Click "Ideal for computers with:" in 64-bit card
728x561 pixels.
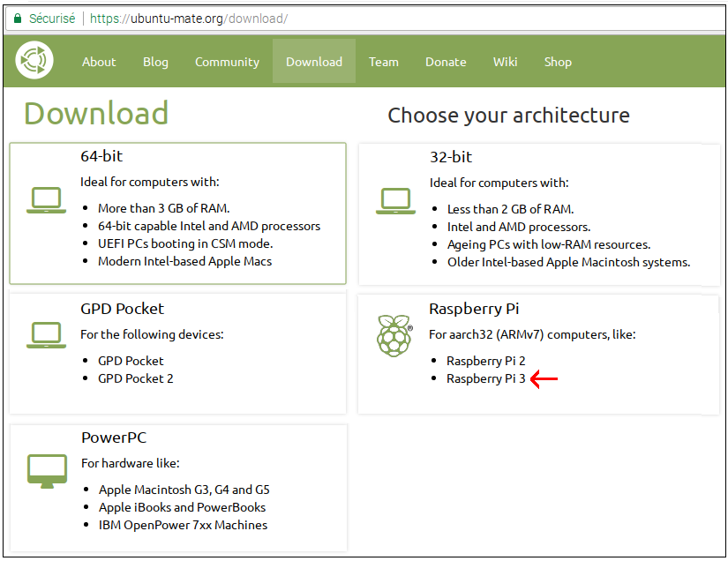click(x=149, y=182)
